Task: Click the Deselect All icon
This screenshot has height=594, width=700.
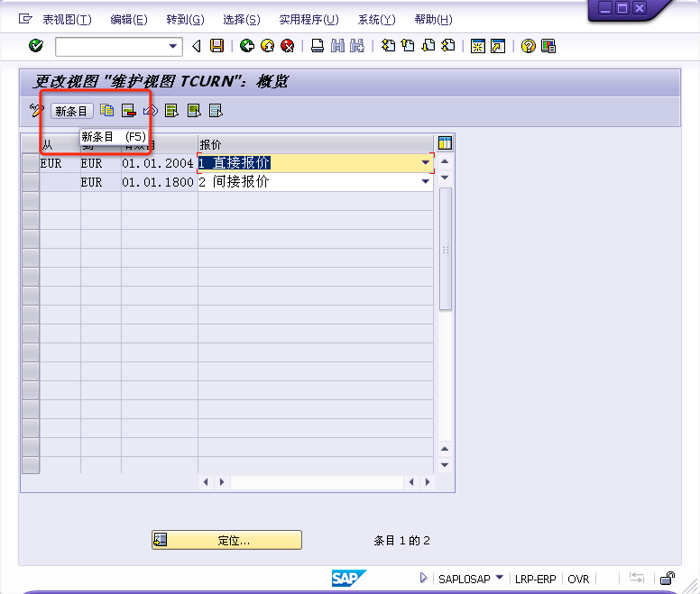Action: (216, 110)
